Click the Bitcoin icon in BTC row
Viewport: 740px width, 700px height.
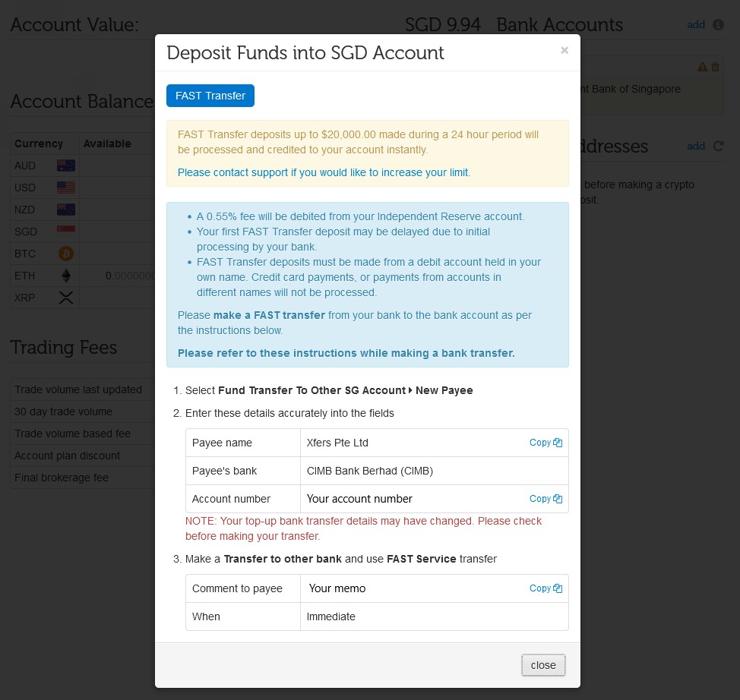(66, 254)
